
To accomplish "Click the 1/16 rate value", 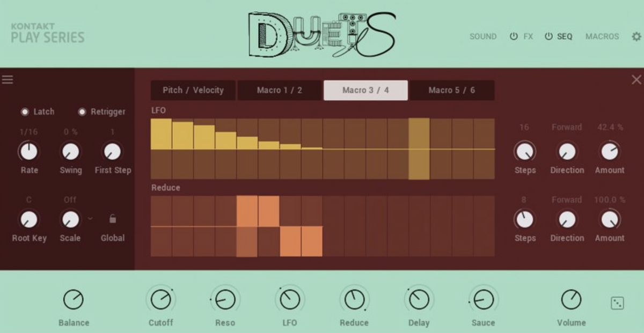I will (29, 132).
